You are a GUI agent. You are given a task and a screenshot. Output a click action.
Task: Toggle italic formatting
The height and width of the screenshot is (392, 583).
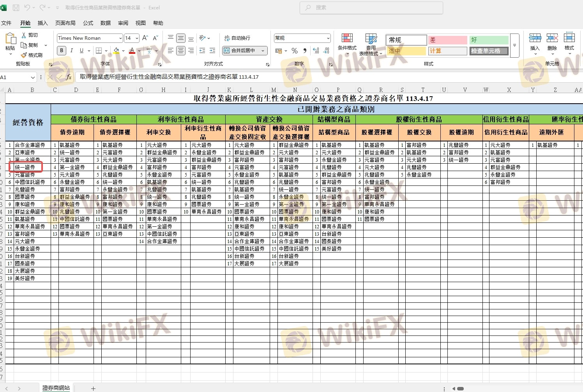72,50
